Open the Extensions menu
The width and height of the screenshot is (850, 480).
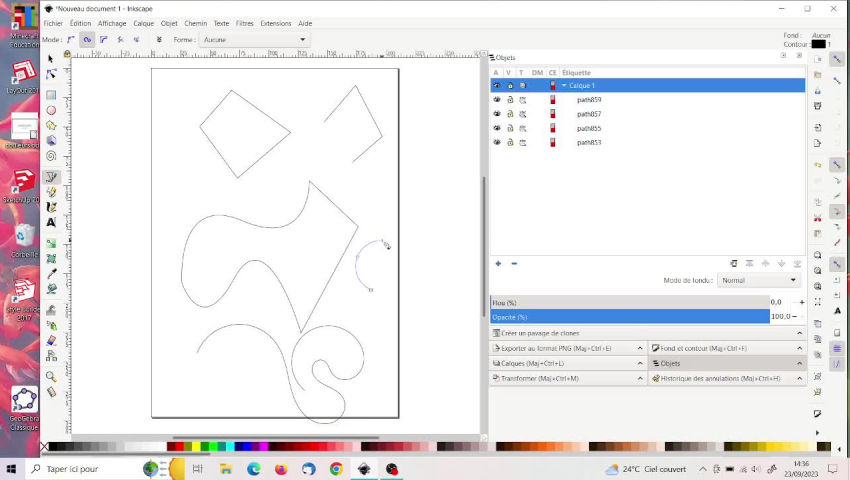275,23
